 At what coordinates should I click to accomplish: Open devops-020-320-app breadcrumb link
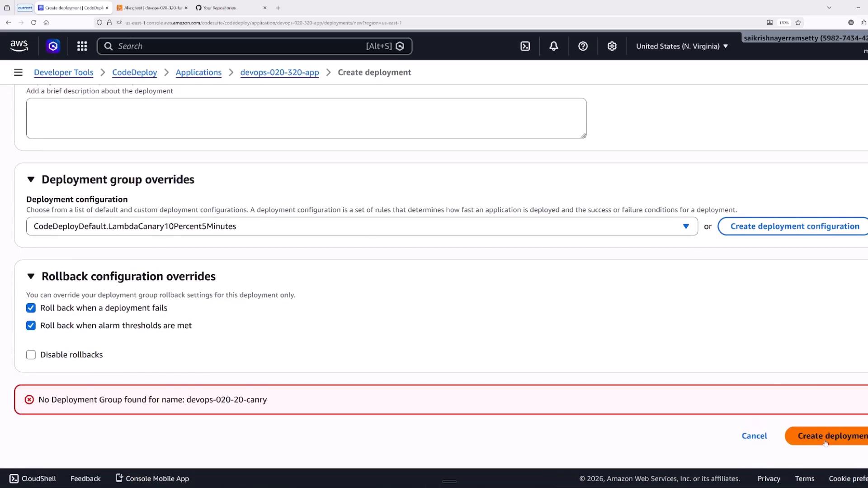pyautogui.click(x=279, y=72)
